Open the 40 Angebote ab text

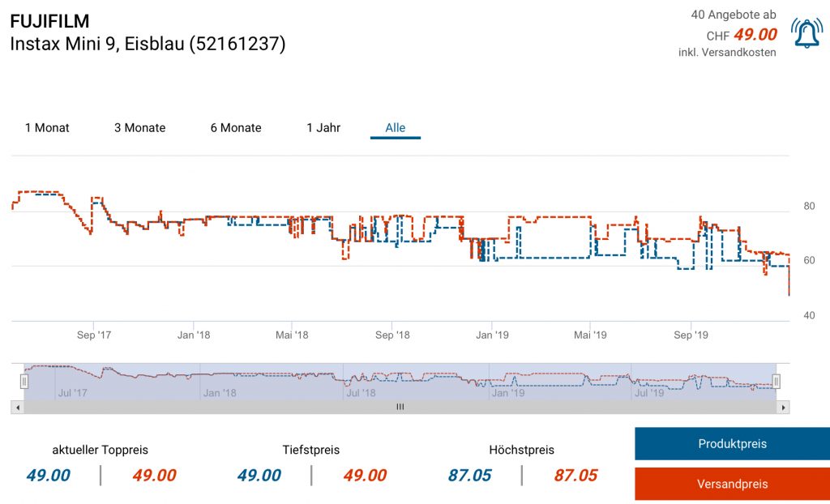pos(733,15)
